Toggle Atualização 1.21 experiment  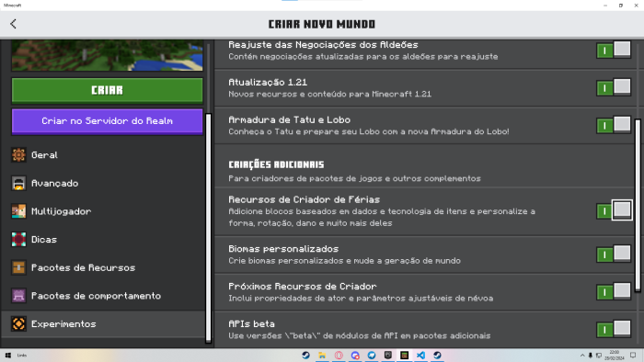click(x=614, y=87)
